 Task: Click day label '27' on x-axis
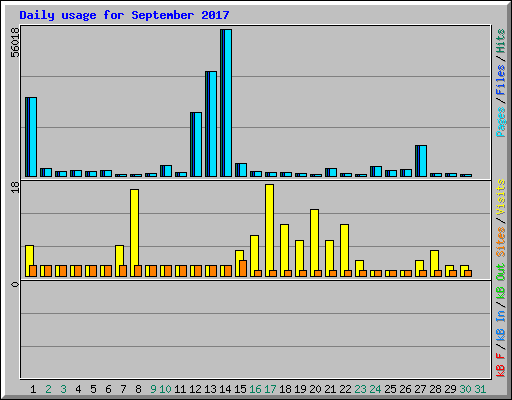(420, 389)
